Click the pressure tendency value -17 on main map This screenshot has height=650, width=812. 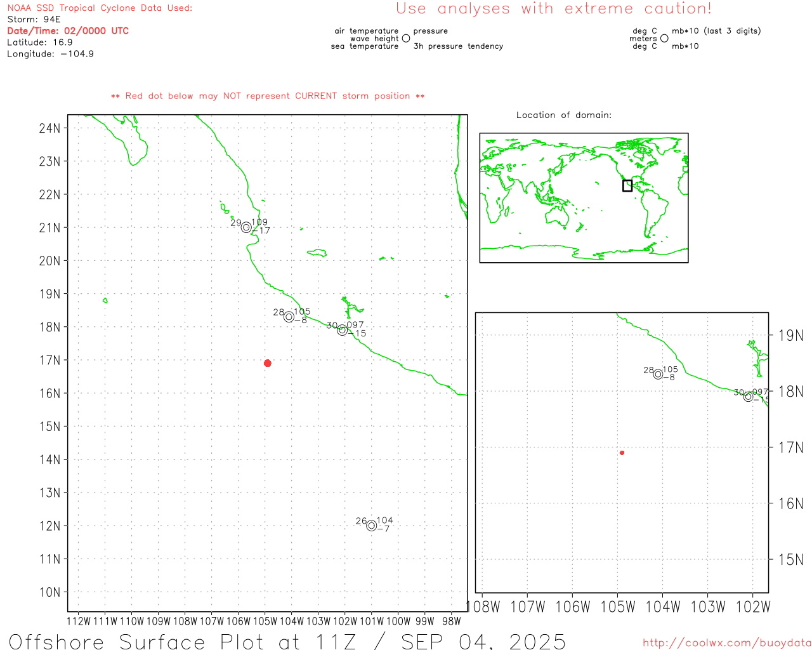coord(261,231)
